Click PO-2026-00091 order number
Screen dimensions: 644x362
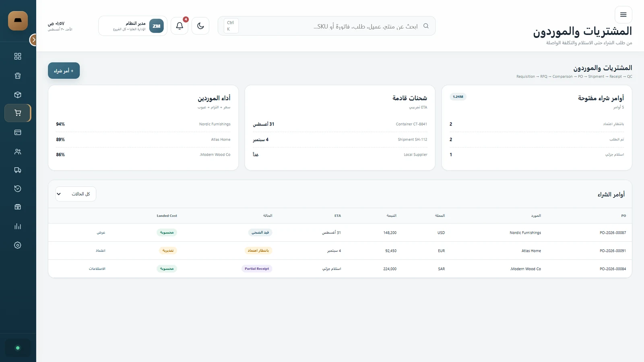(x=613, y=251)
